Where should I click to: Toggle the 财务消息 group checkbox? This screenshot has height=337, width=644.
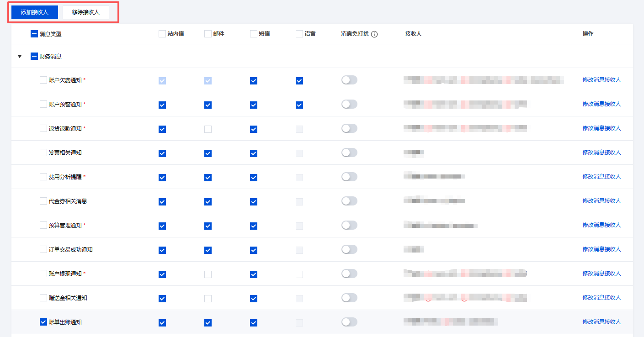click(34, 57)
